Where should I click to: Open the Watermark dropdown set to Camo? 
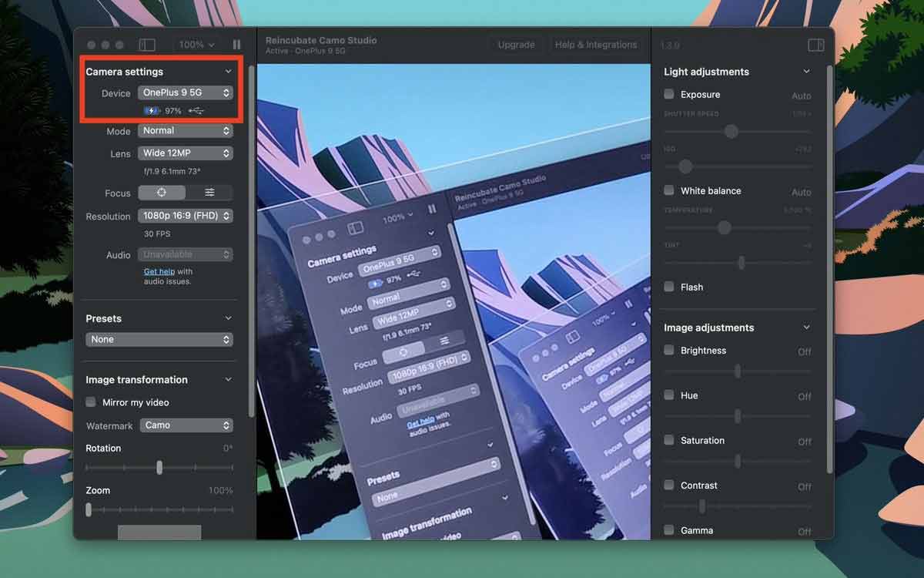[186, 425]
